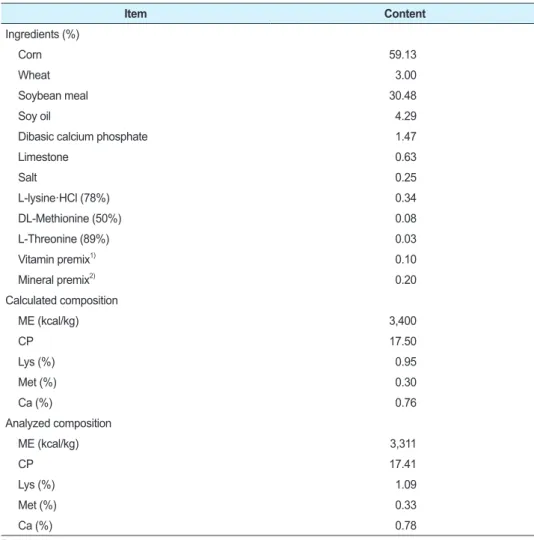Select the L-Threonine (89%) label
Screen dimensions: 534x540
64,239
